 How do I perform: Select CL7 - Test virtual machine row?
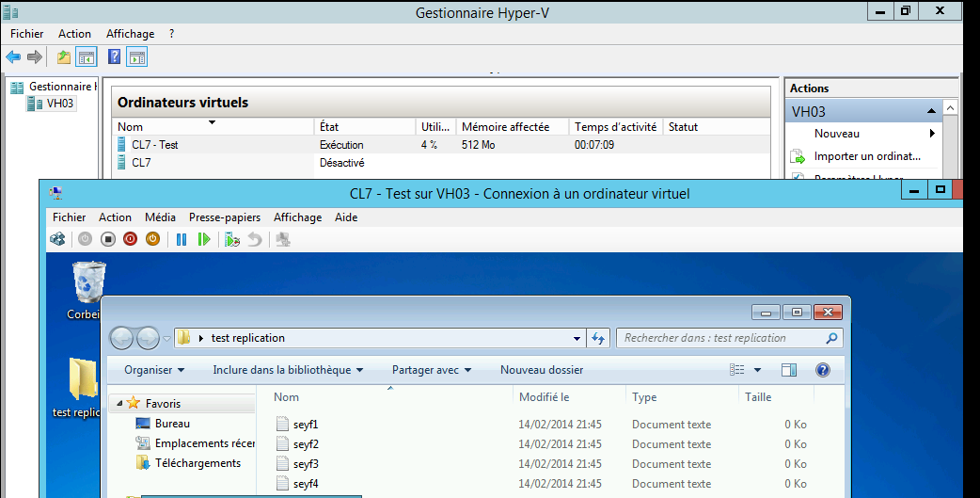(x=441, y=145)
